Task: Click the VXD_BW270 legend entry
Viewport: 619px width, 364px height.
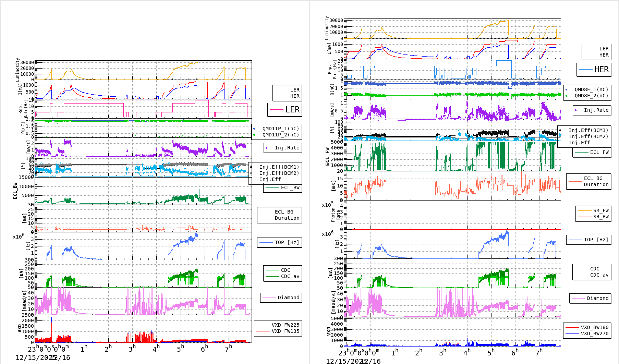Action: (594, 333)
